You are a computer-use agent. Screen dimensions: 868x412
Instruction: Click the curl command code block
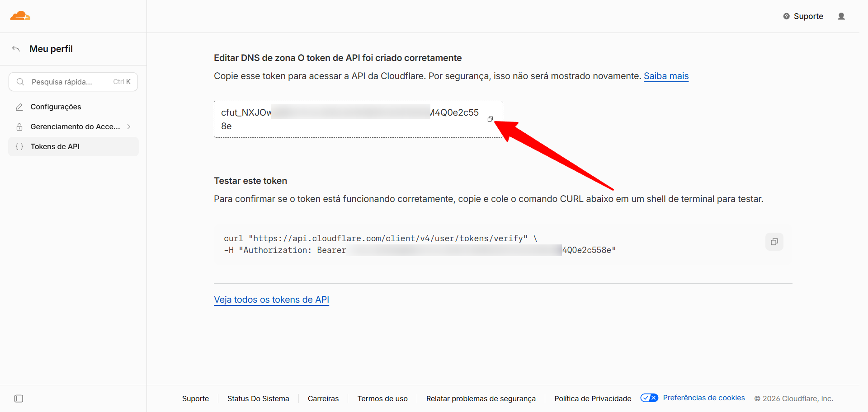[x=503, y=244]
